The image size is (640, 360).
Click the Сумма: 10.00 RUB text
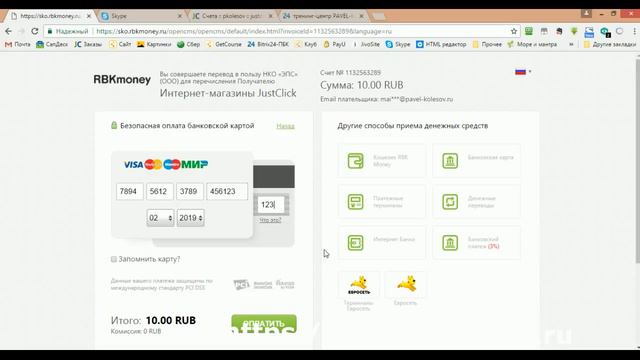pyautogui.click(x=362, y=85)
